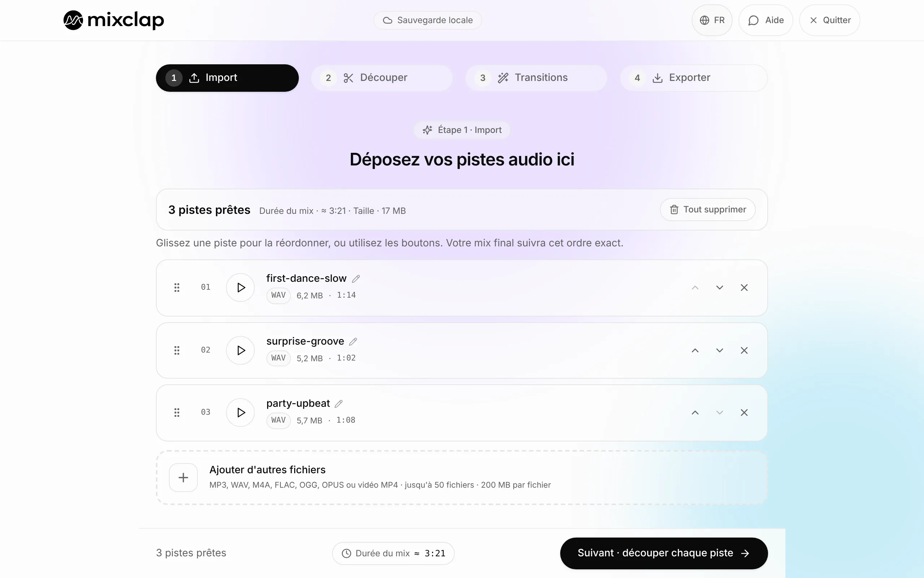Open the Aide help chat

click(x=766, y=20)
